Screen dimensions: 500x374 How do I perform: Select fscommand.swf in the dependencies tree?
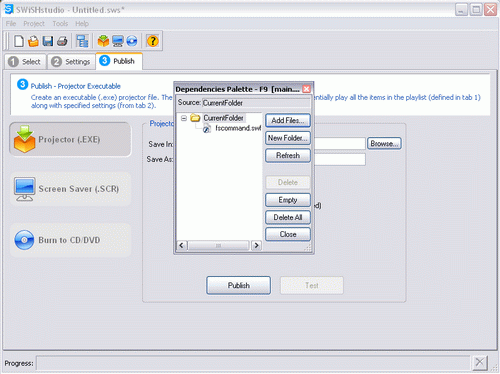(238, 128)
